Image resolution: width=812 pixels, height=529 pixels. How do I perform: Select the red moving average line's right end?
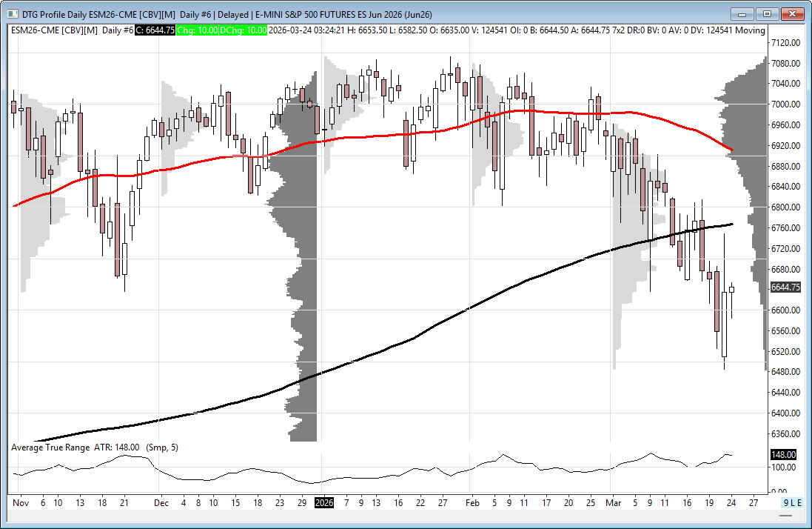(731, 150)
